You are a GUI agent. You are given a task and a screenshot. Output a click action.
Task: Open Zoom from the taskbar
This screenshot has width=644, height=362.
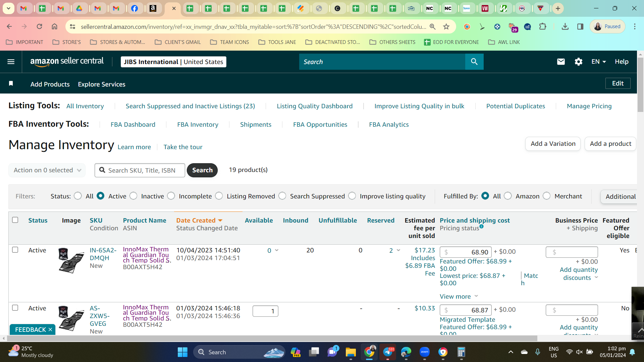tap(425, 352)
